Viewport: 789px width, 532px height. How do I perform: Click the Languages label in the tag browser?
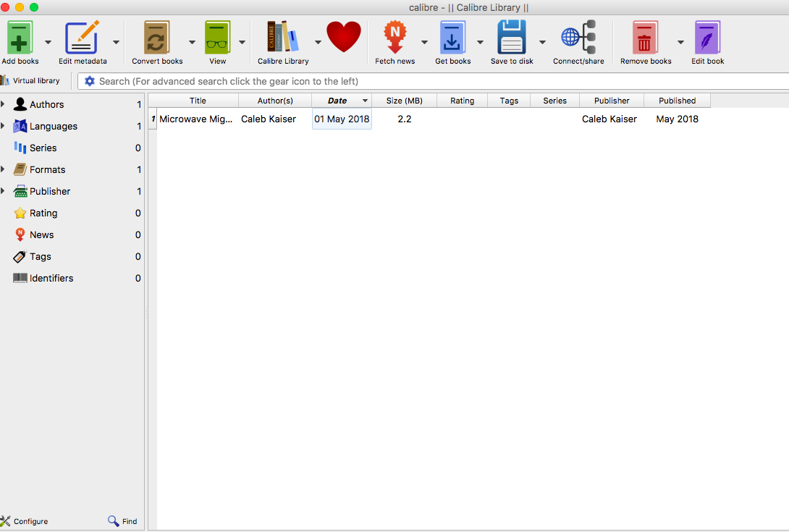pos(54,127)
